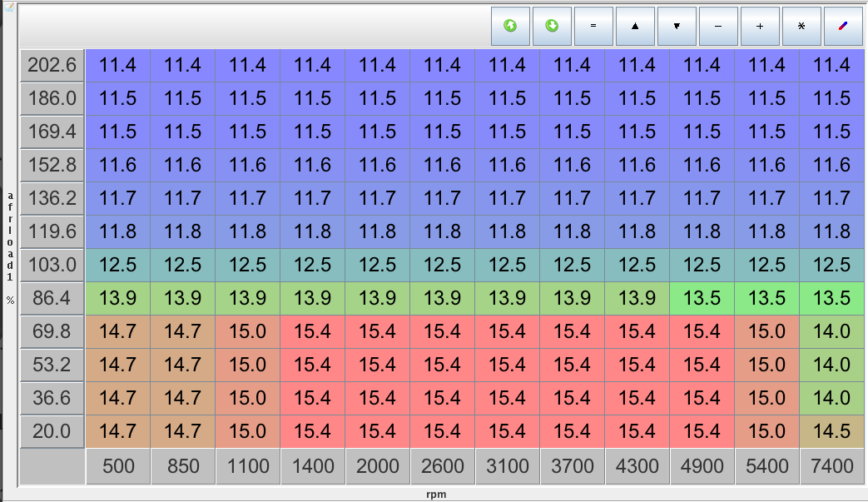Select 13.9 cell at 4300 rpm column
The image size is (868, 502).
[637, 298]
